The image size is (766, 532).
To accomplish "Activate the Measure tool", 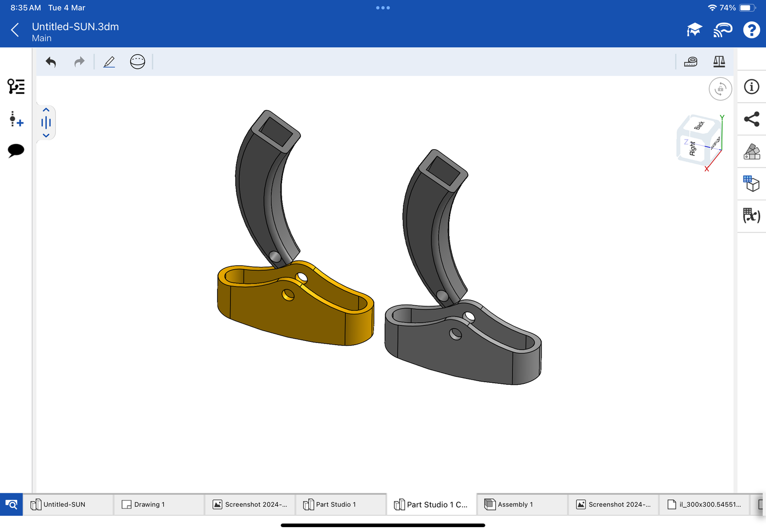I will point(691,61).
